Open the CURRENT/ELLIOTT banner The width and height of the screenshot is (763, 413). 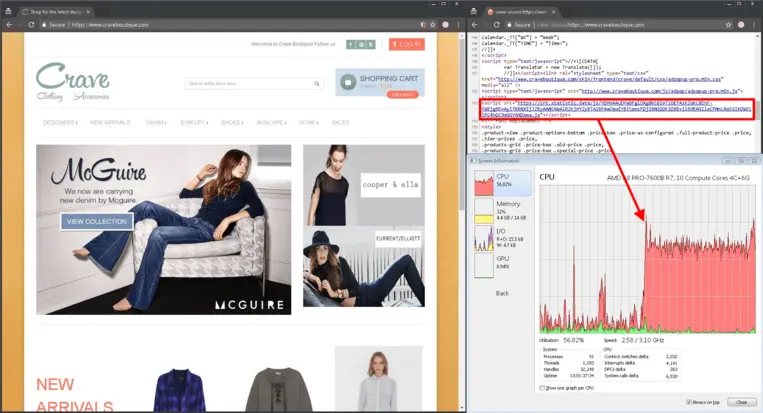click(x=363, y=268)
